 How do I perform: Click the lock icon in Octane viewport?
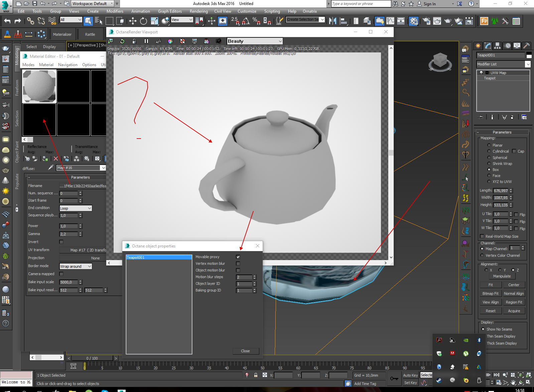tap(134, 41)
